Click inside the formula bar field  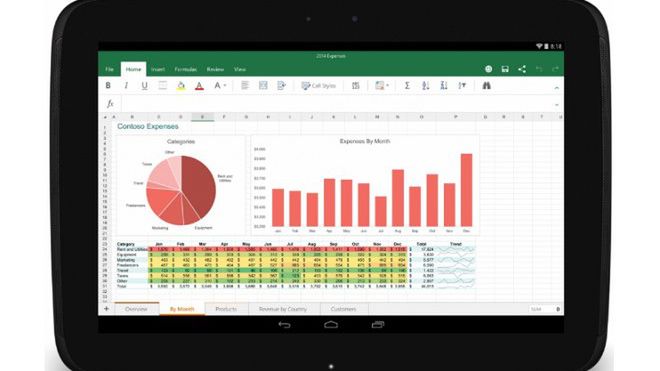(x=337, y=104)
